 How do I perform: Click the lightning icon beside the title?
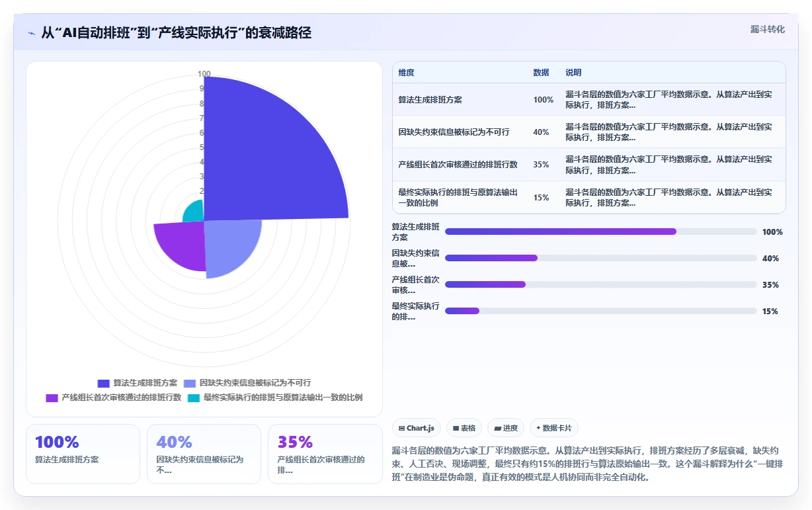pyautogui.click(x=32, y=33)
